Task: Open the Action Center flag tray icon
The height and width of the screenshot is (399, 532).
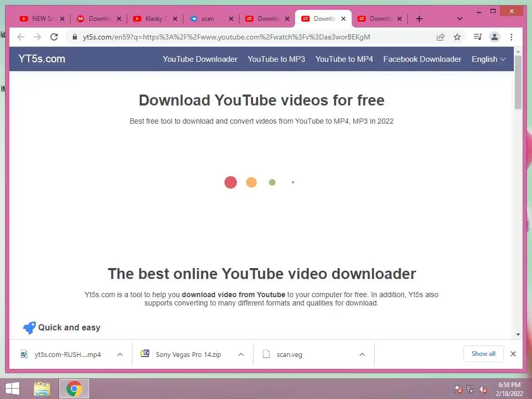Action: pos(458,389)
